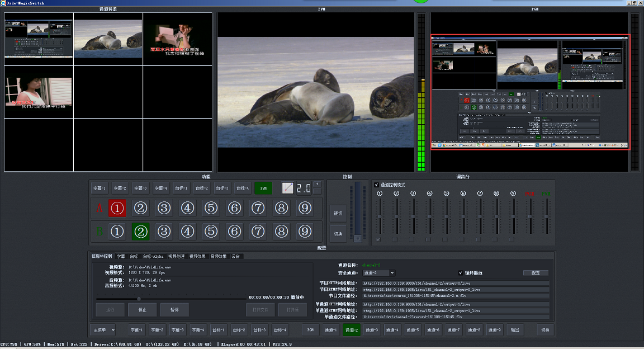Select source 8 on row B

tap(281, 232)
